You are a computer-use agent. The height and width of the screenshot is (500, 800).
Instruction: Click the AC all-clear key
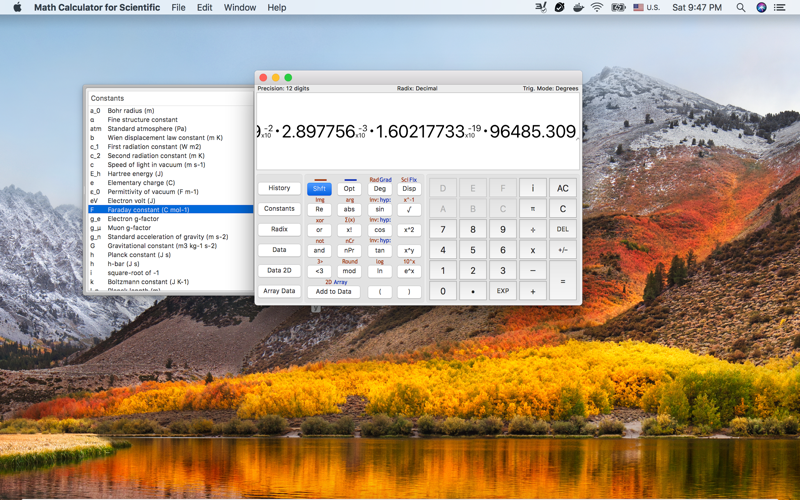[563, 188]
